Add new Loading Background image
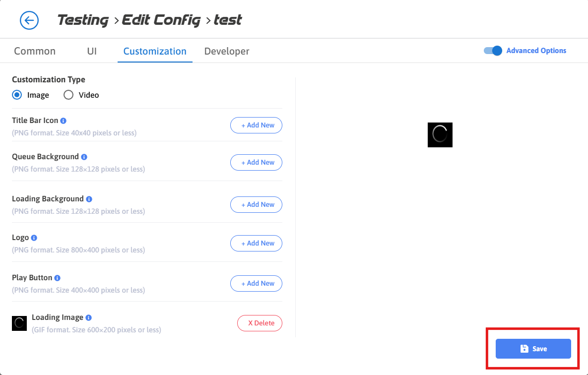588x375 pixels. (x=256, y=204)
